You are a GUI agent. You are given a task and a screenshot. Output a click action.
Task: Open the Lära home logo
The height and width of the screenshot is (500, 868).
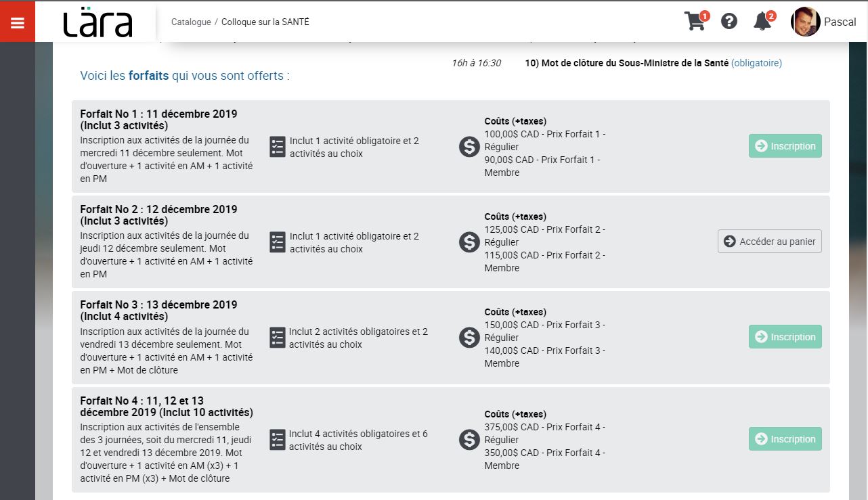point(97,21)
